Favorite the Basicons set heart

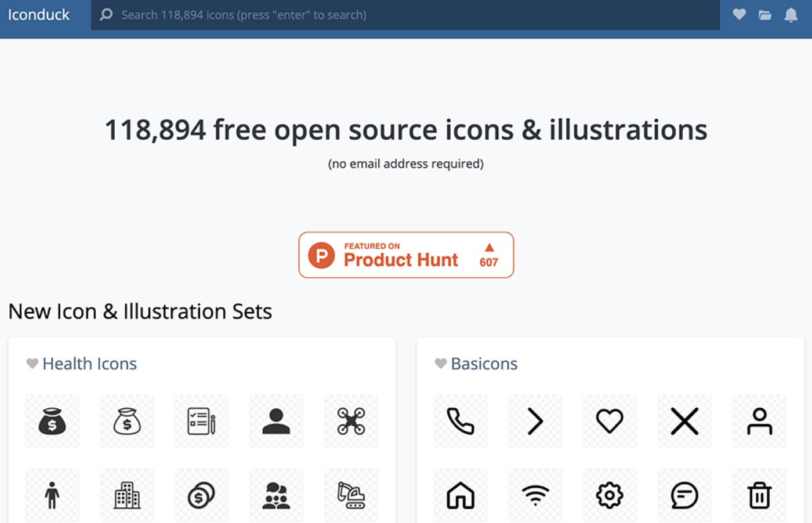441,364
